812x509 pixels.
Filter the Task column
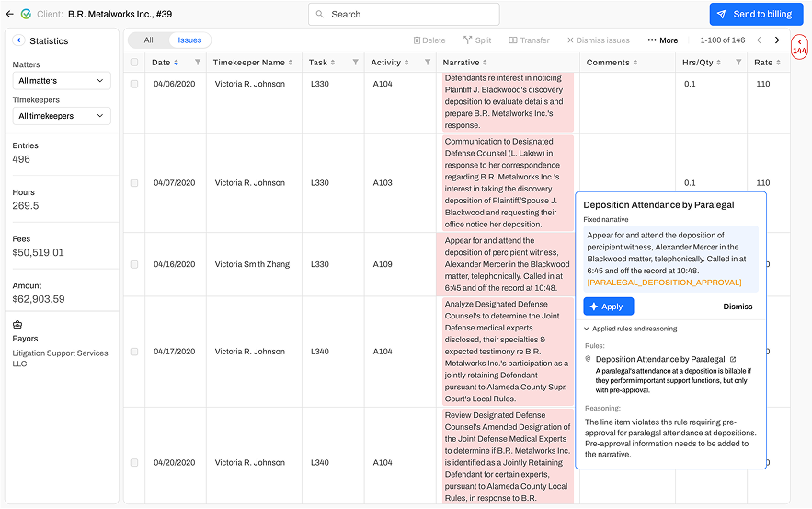pos(356,63)
